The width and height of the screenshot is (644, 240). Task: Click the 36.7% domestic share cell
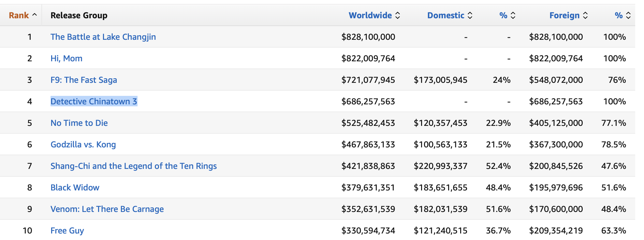click(498, 231)
